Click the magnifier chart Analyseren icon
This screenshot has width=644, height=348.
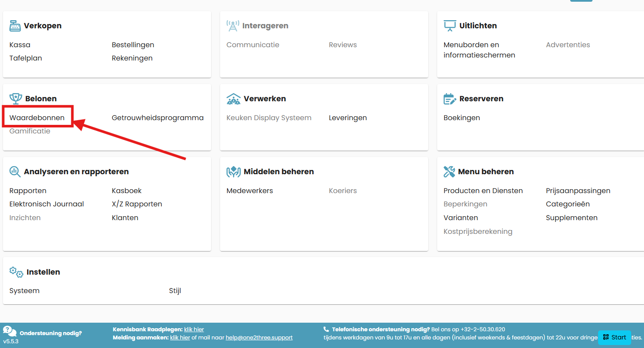pyautogui.click(x=15, y=172)
